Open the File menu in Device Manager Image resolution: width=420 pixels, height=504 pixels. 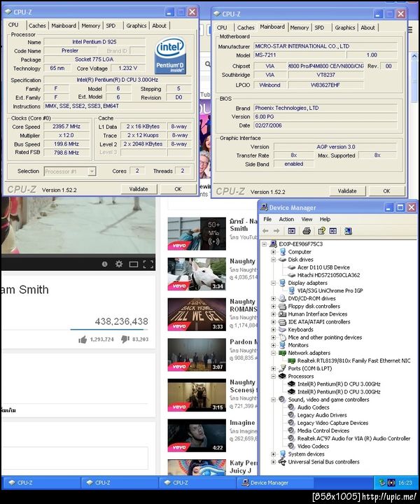pos(267,219)
